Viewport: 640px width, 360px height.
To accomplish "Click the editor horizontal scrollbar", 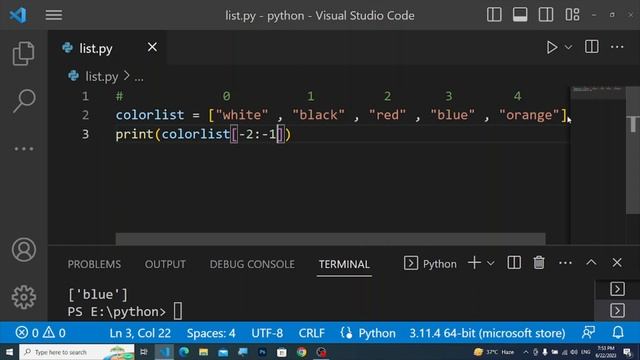I will click(330, 239).
